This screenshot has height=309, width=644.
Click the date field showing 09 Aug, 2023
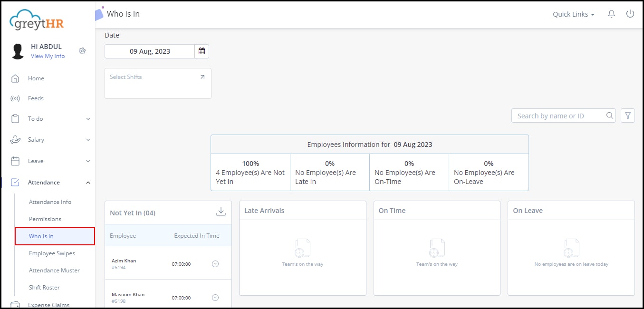tap(150, 51)
